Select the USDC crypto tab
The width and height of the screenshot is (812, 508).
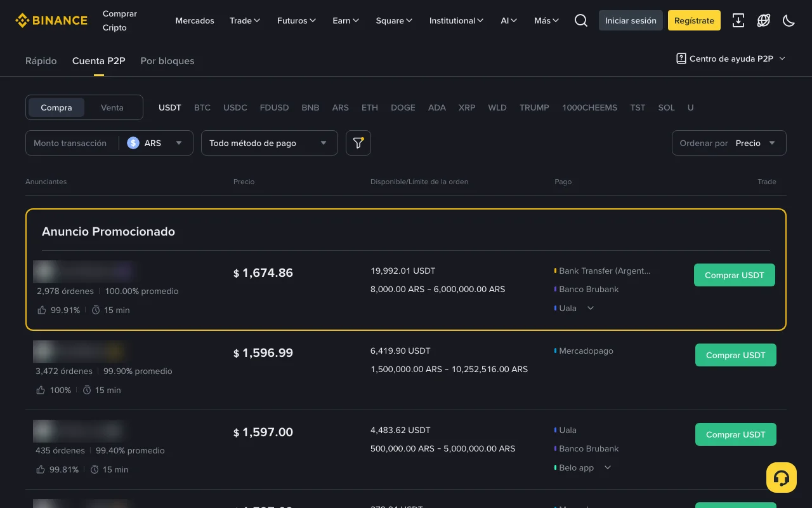(235, 107)
